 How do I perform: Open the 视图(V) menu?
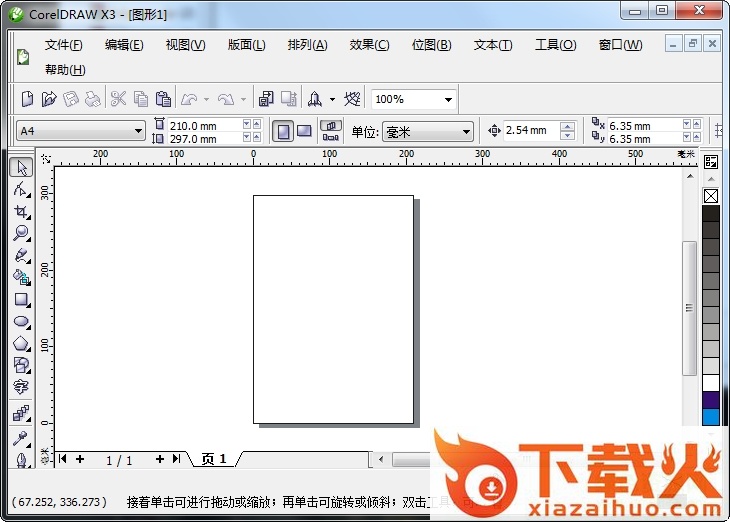185,45
